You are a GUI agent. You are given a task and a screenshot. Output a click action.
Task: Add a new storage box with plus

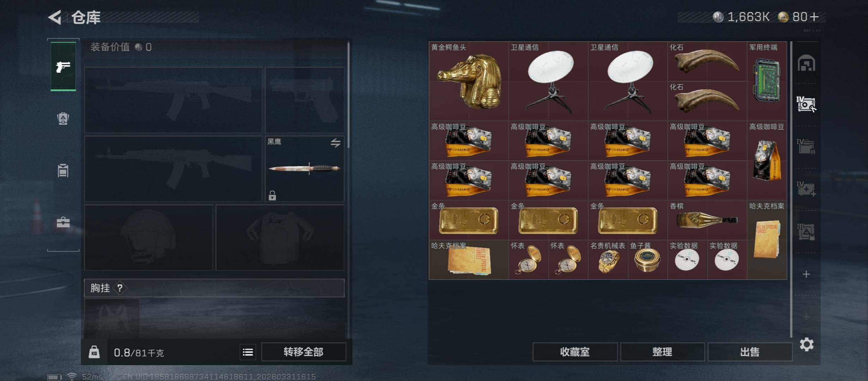(806, 274)
